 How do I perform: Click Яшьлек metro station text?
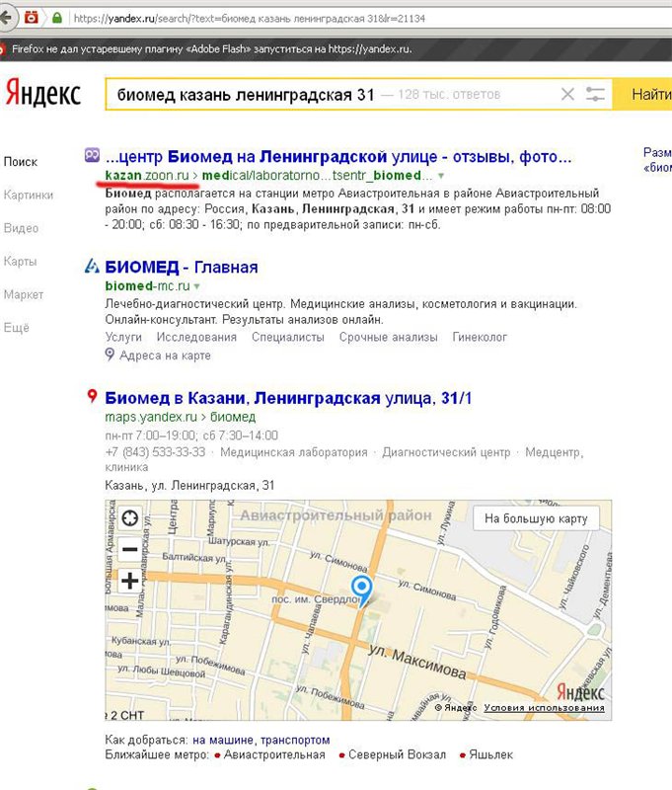pyautogui.click(x=490, y=754)
